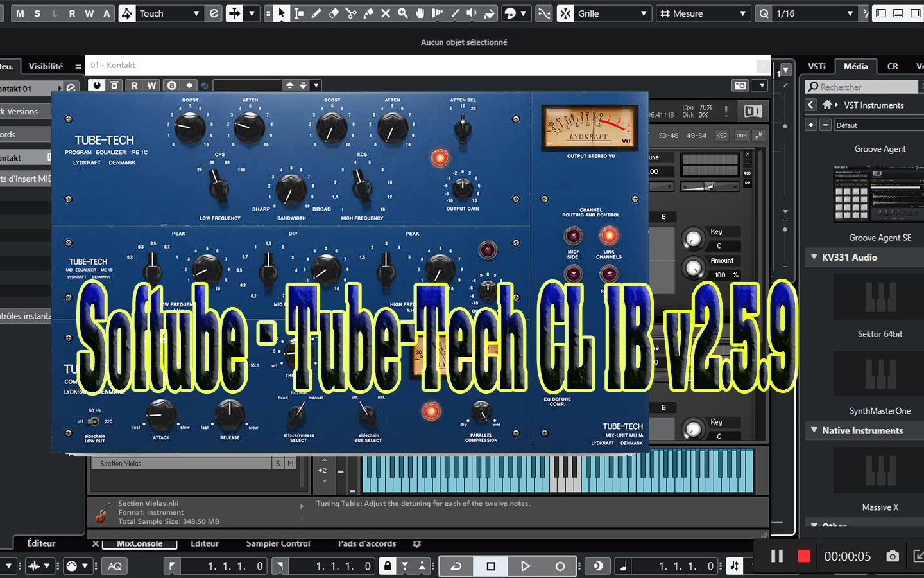
Task: Toggle global Mute M button
Action: pyautogui.click(x=20, y=13)
